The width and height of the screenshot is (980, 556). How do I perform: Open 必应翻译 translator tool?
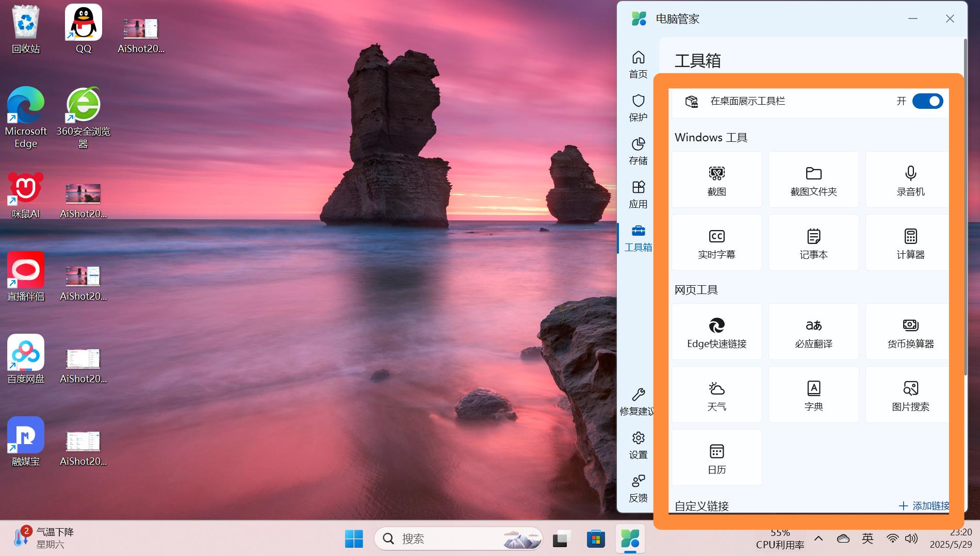813,332
